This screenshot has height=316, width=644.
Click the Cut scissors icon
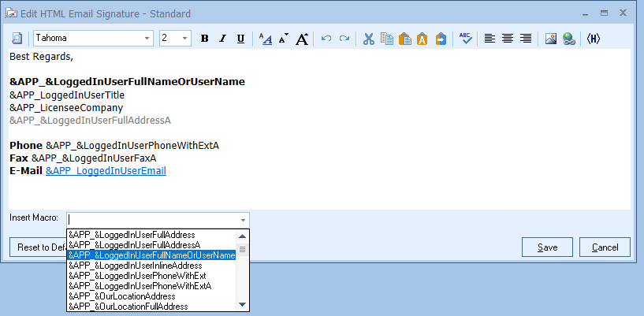click(368, 39)
